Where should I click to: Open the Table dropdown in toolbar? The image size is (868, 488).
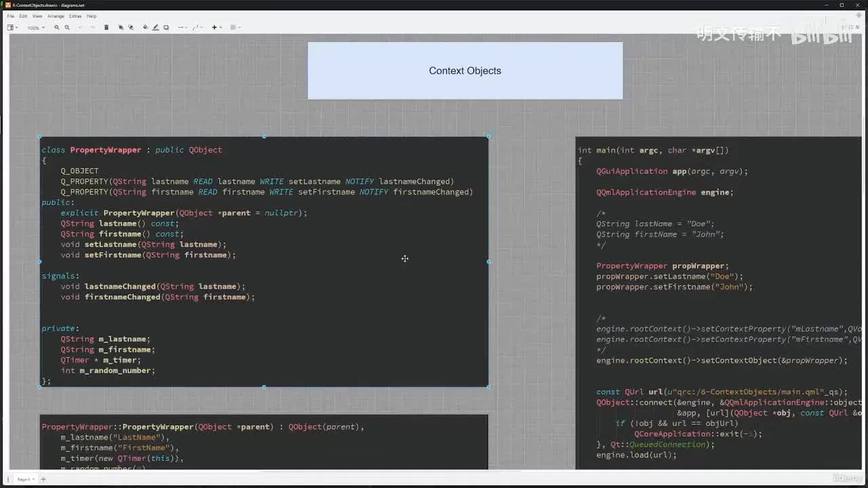tap(235, 28)
